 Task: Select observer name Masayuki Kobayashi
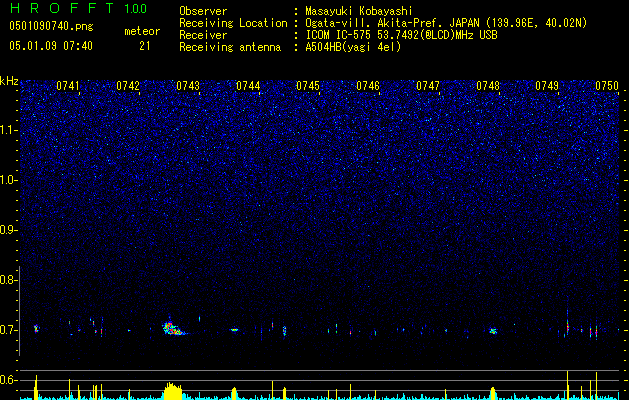click(x=359, y=11)
